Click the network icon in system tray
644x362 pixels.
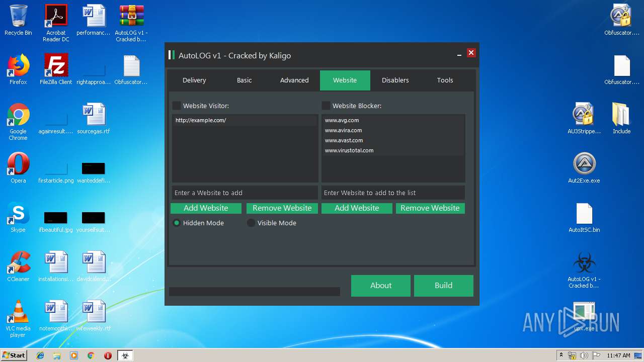click(x=573, y=355)
